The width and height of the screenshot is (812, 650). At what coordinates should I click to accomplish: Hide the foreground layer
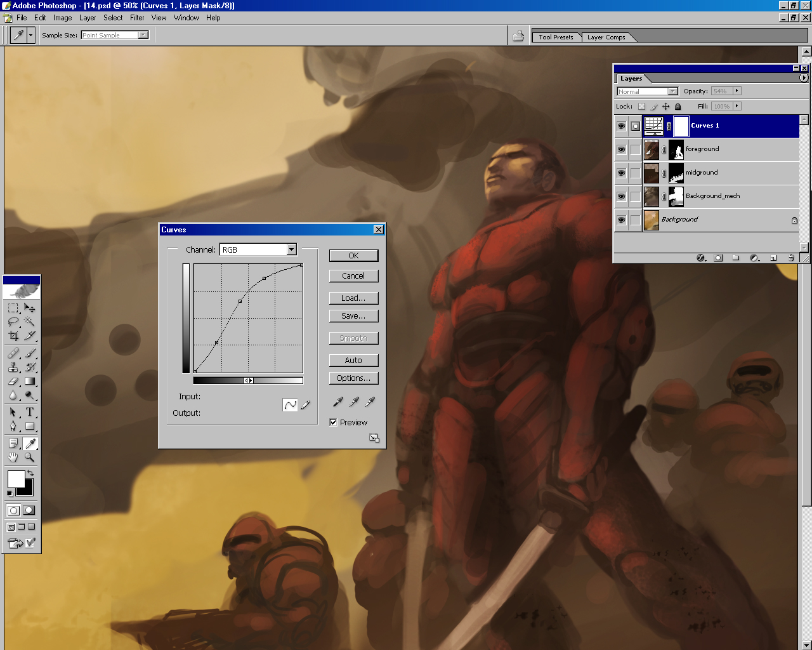coord(621,149)
